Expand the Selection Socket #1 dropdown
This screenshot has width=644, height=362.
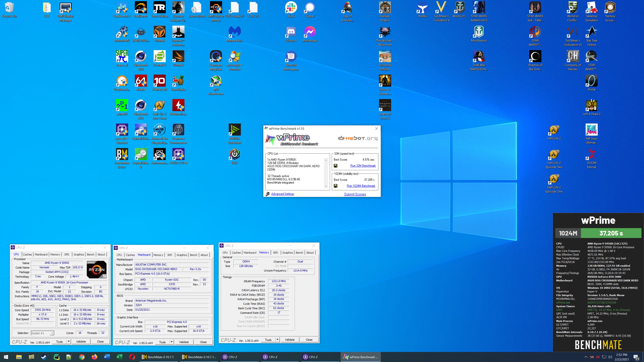[x=52, y=333]
